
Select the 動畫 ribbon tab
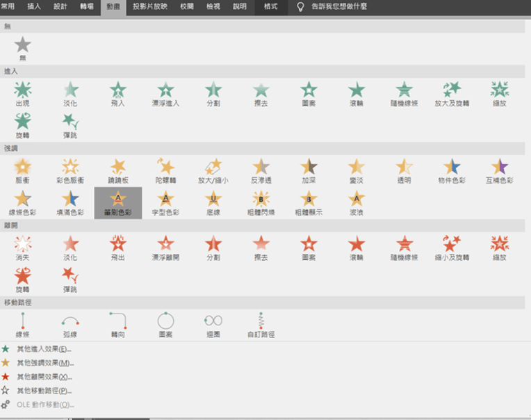coord(113,7)
